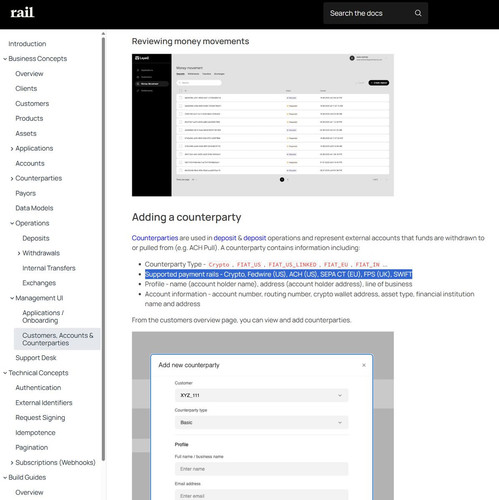Click the sidebar vertical scrollbar
Screen dimensions: 499x500
(103, 248)
